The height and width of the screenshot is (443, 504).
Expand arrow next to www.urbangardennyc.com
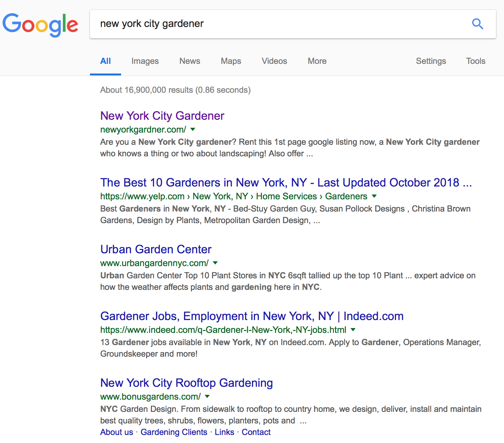[215, 263]
